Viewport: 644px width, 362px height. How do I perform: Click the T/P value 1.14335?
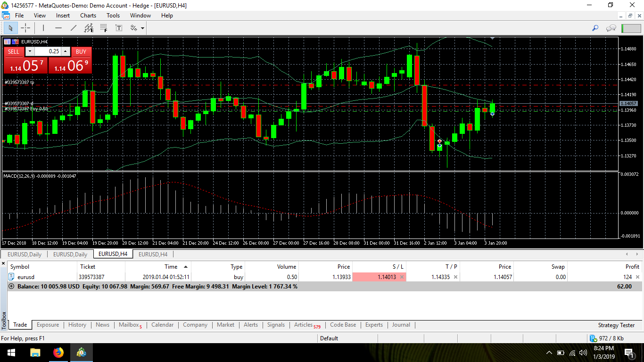coord(440,277)
